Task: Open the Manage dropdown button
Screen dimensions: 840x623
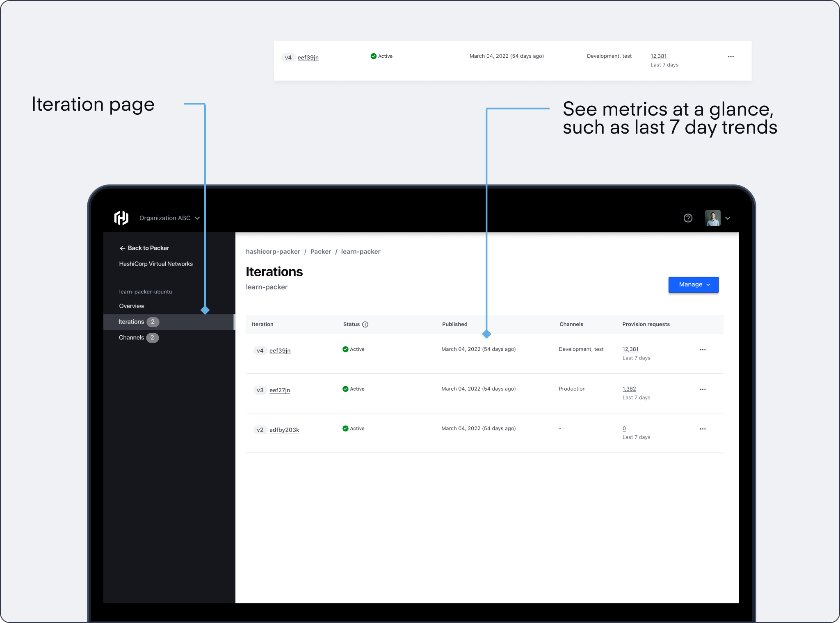Action: 693,284
